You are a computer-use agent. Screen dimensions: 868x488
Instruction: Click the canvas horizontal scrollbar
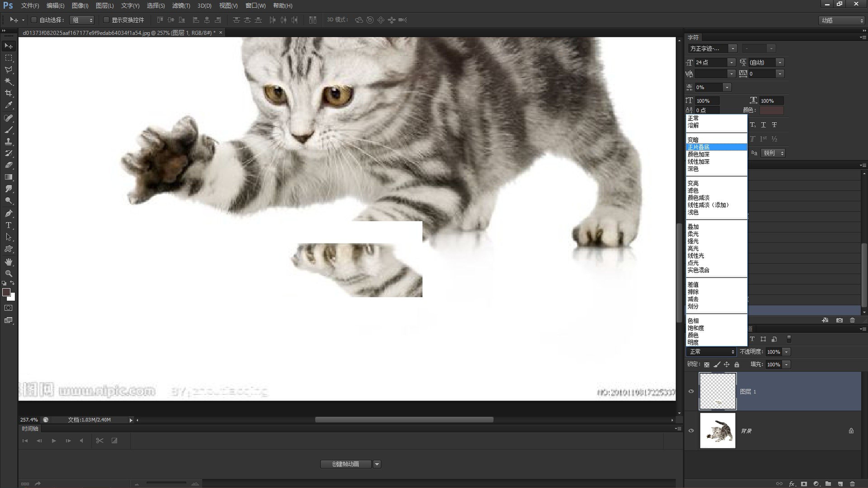tap(404, 419)
